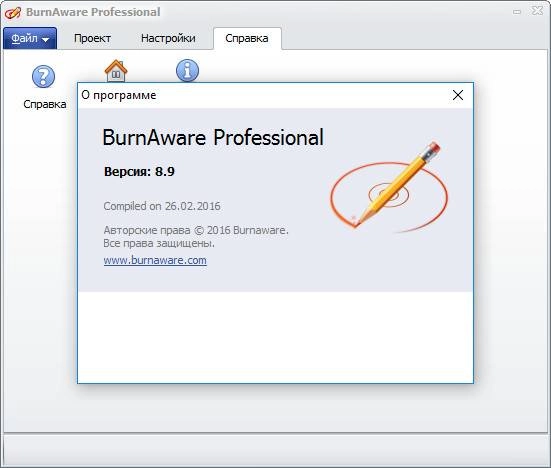The image size is (551, 468).
Task: Click the pencil and disc logo image
Action: pyautogui.click(x=389, y=187)
